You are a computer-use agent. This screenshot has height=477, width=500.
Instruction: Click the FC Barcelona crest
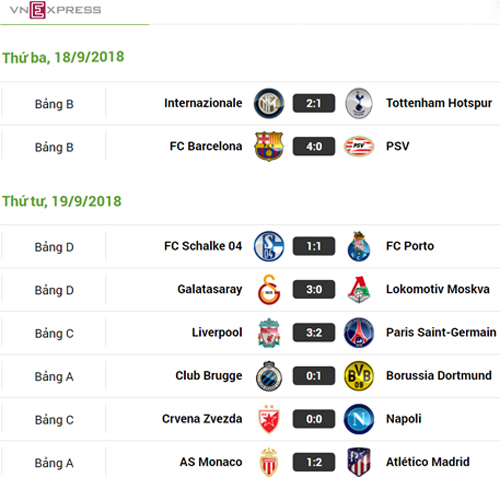[x=269, y=146]
